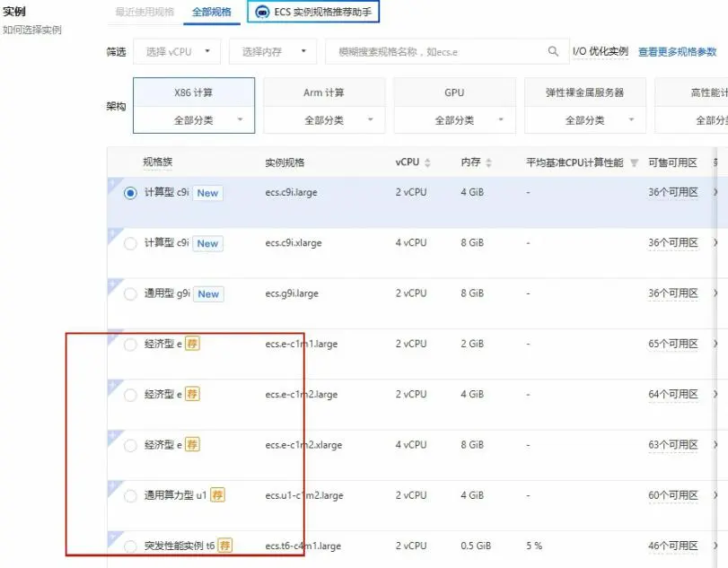Filter 平均基准CPU计算性能 column funnel icon
This screenshot has height=568, width=728.
pyautogui.click(x=634, y=162)
